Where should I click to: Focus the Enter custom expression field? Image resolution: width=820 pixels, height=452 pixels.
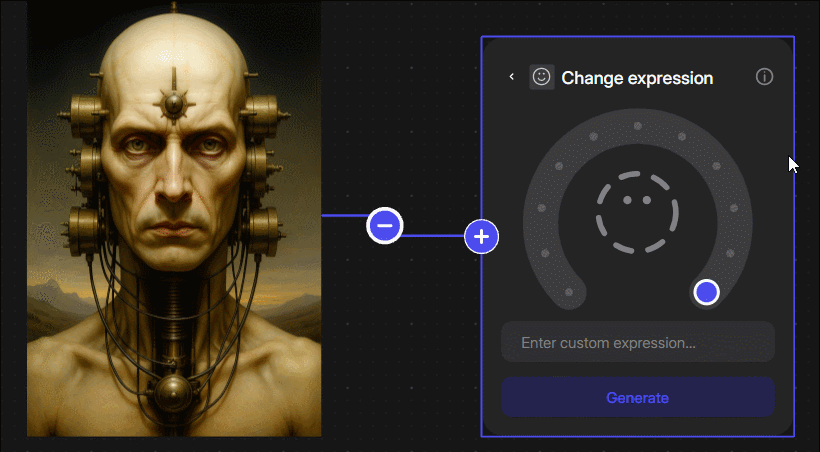click(x=637, y=342)
